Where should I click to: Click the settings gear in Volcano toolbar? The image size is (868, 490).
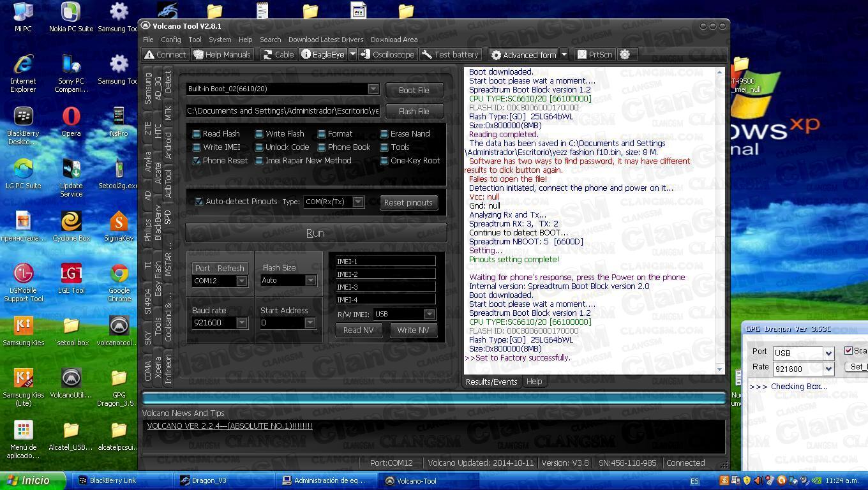(625, 55)
